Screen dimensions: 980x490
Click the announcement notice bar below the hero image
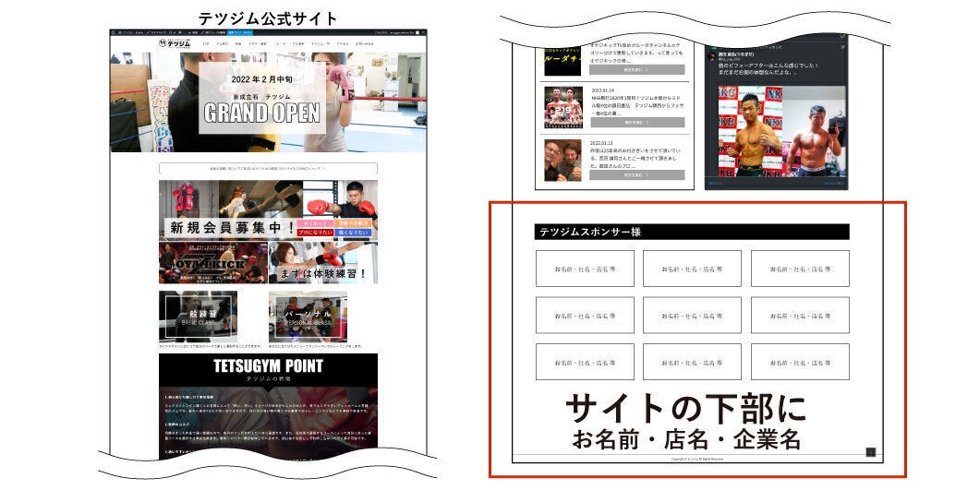click(268, 169)
